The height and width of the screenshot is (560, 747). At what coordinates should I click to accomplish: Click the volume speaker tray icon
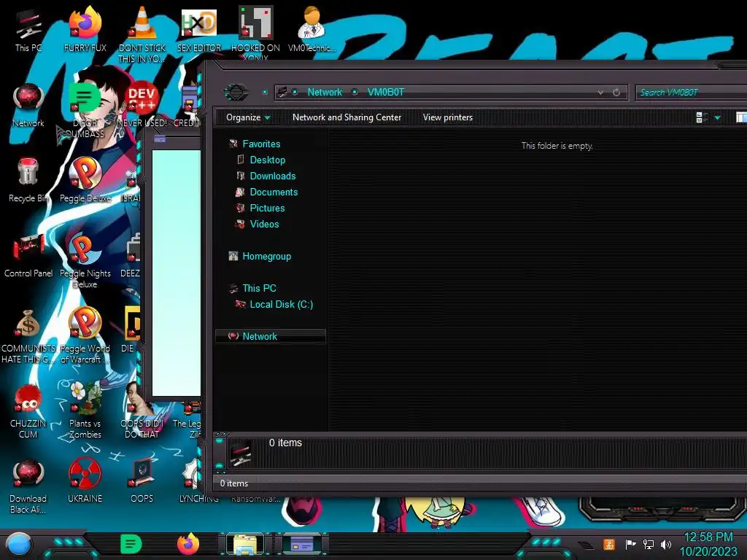666,544
